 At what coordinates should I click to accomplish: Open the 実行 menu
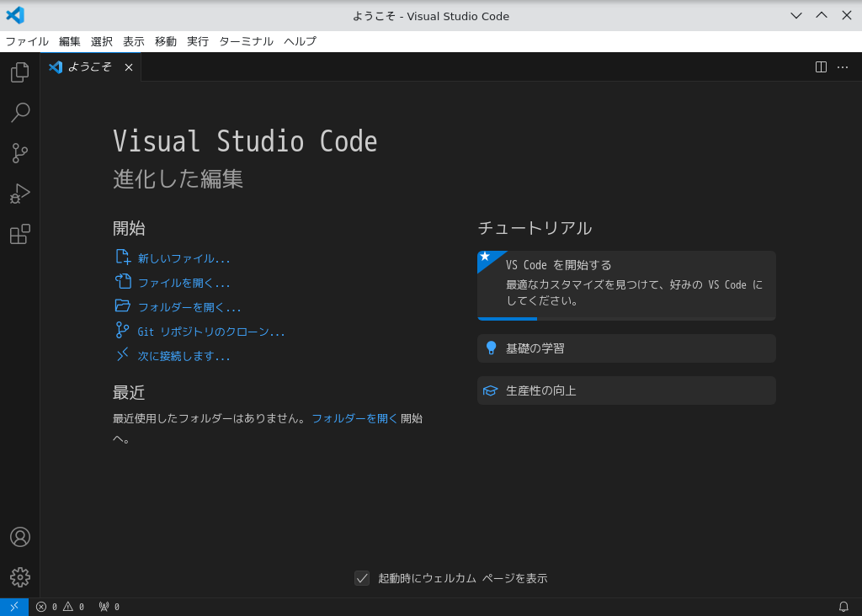pyautogui.click(x=197, y=41)
